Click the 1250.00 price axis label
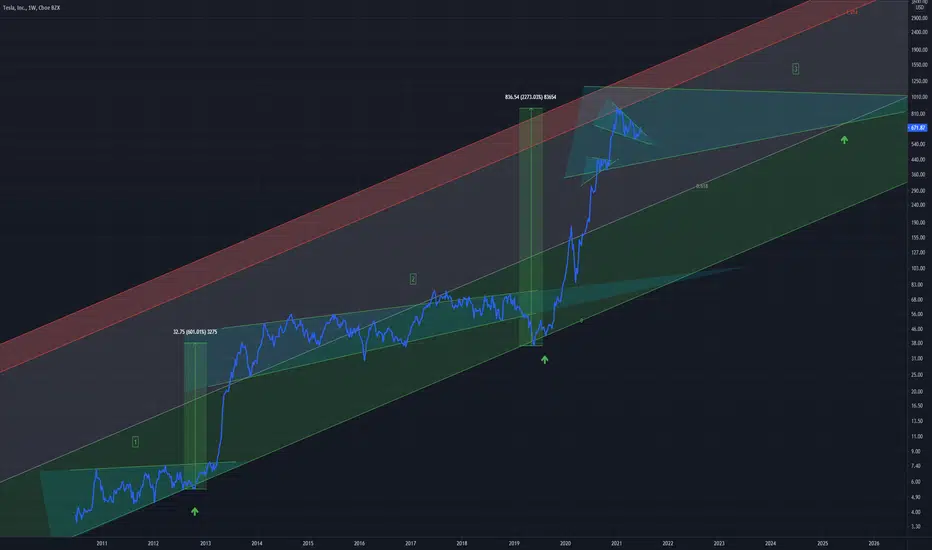Viewport: 932px width, 550px height. tap(920, 81)
